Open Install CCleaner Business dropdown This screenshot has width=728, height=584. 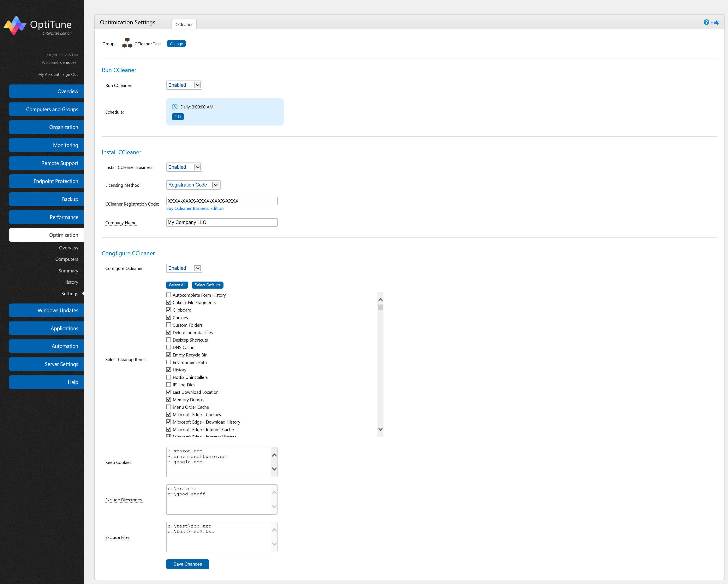point(184,167)
